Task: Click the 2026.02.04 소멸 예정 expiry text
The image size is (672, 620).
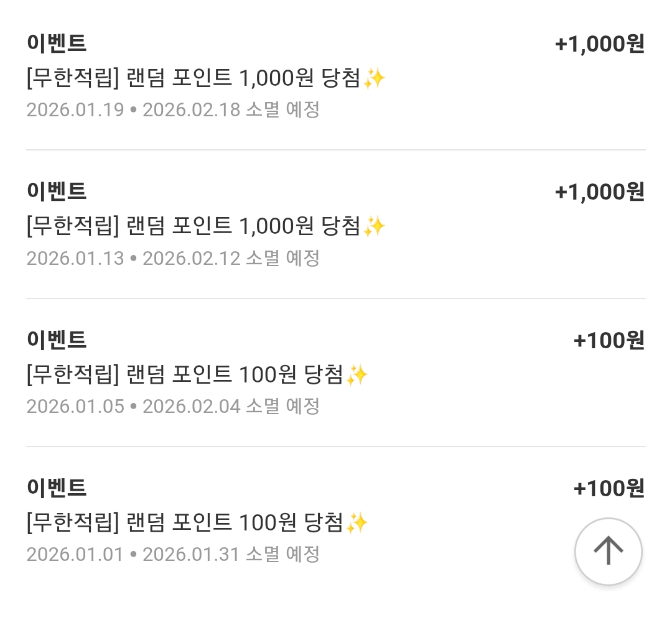Action: [x=231, y=407]
